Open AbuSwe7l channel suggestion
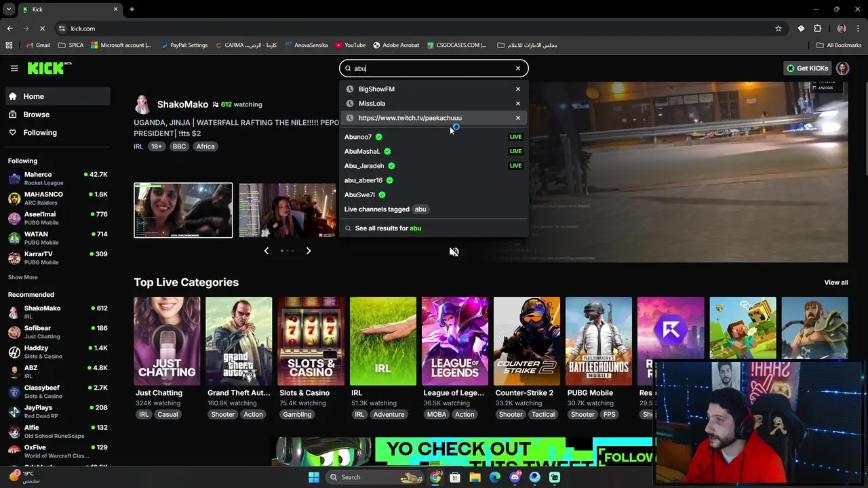 pyautogui.click(x=433, y=195)
